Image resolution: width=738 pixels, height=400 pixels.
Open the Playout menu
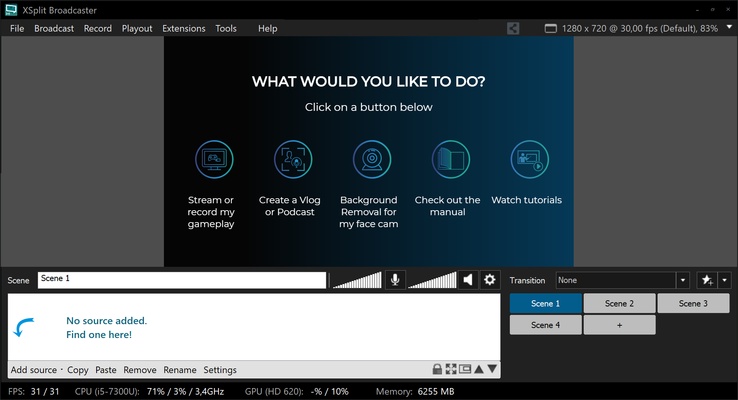pyautogui.click(x=137, y=28)
